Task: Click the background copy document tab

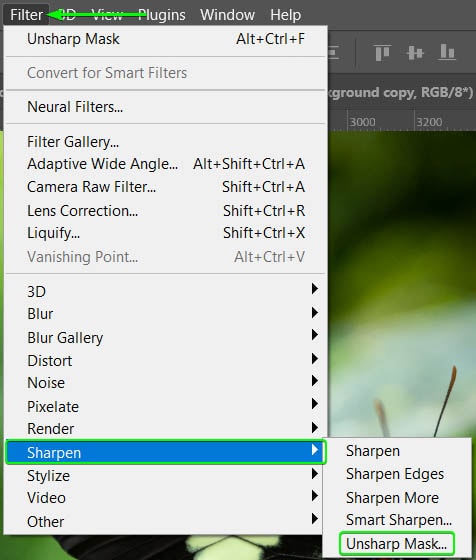Action: point(401,92)
